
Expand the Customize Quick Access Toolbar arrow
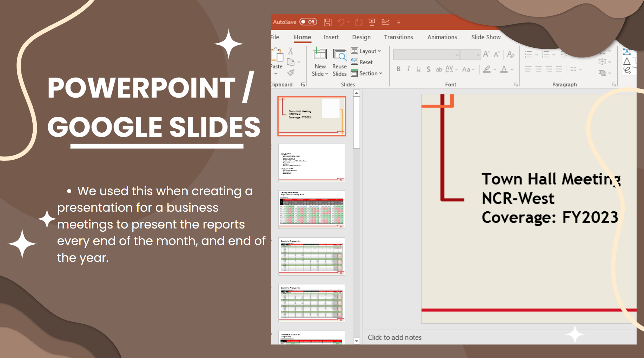click(x=399, y=22)
